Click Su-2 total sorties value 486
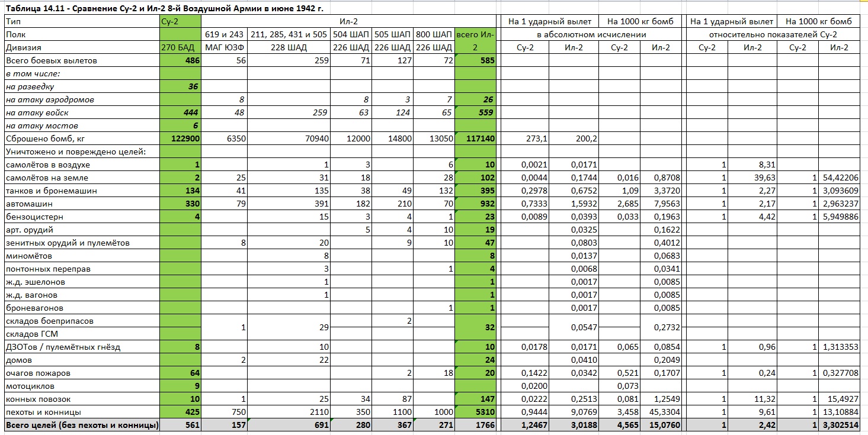 (x=181, y=60)
